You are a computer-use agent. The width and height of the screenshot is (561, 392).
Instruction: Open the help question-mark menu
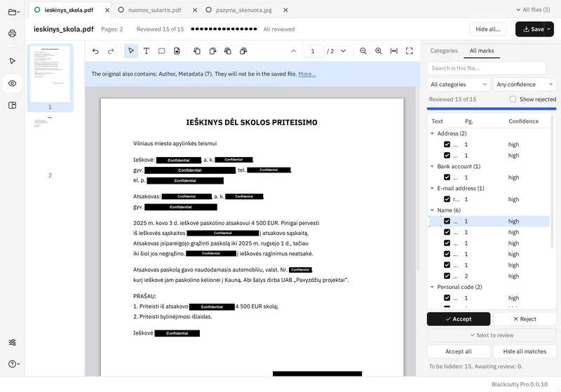click(x=13, y=364)
